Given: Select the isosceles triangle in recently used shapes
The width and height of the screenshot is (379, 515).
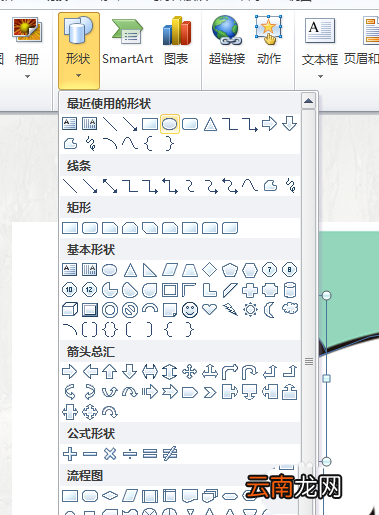Looking at the screenshot, I should [210, 124].
